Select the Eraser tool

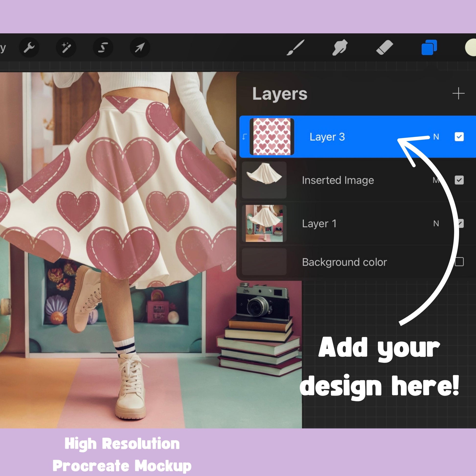[x=385, y=47]
